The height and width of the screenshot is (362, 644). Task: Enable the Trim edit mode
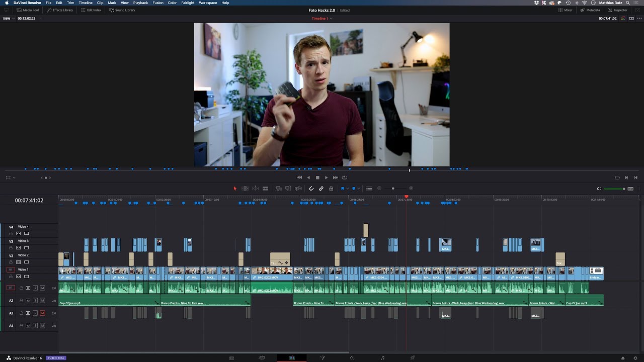tap(245, 188)
